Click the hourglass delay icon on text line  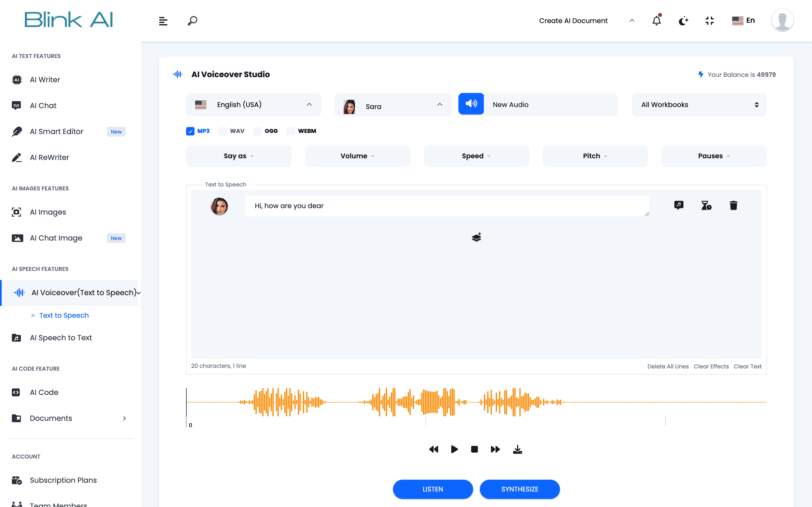[706, 205]
